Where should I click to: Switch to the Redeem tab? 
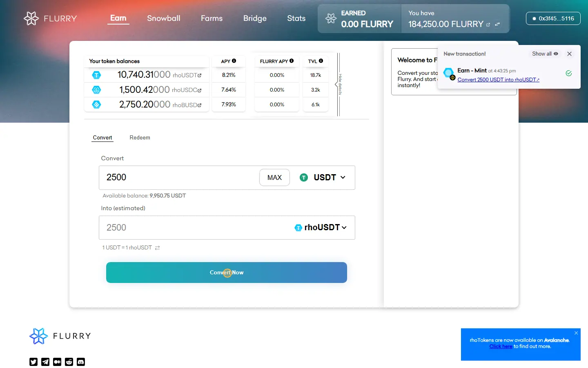tap(140, 138)
